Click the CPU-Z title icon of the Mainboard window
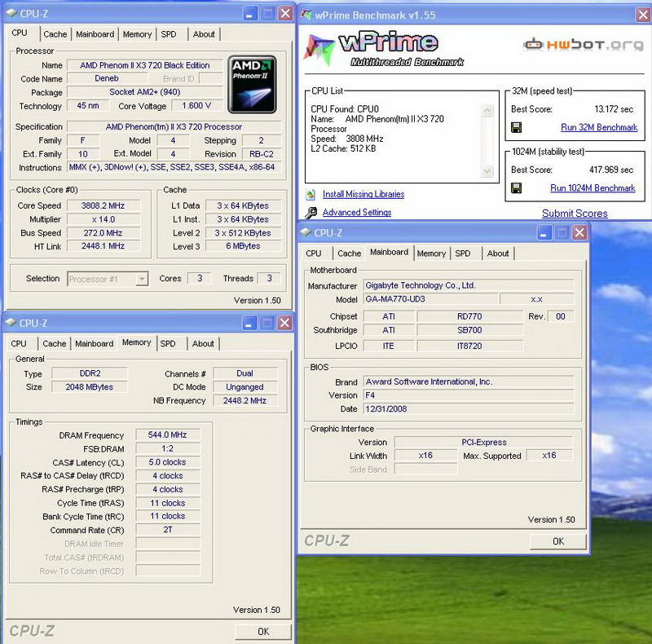Image resolution: width=652 pixels, height=644 pixels. coord(306,232)
